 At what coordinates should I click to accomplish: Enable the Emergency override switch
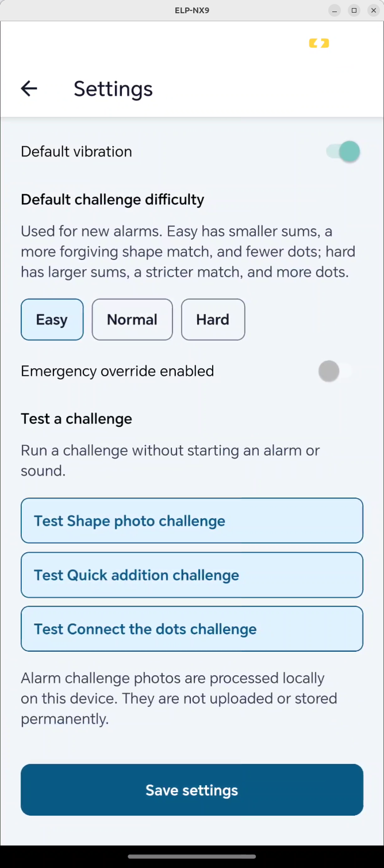click(336, 371)
